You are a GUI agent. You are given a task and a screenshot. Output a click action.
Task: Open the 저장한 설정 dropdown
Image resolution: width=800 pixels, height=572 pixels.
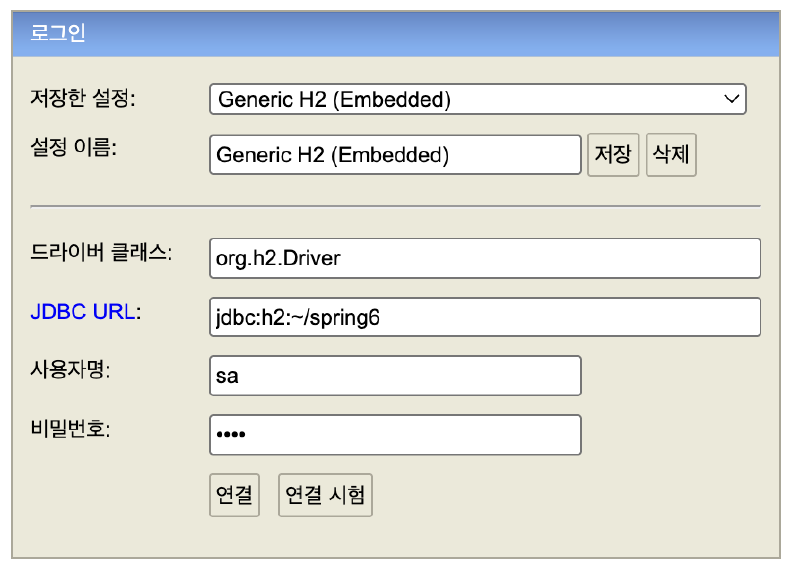click(478, 99)
